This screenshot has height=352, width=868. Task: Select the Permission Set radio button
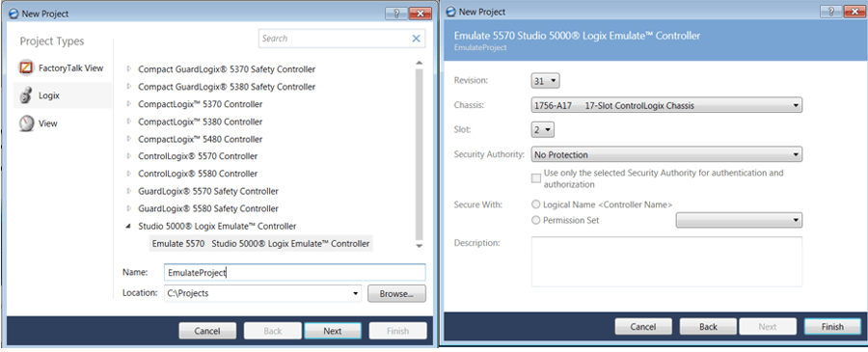[535, 220]
